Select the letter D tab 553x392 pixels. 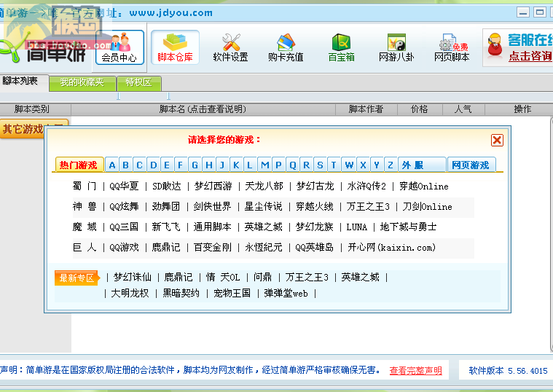tap(154, 165)
